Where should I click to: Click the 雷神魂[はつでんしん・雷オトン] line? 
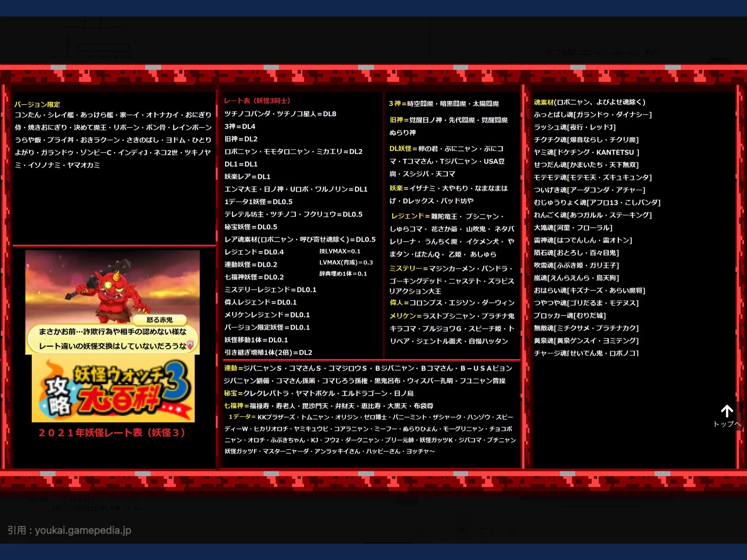click(x=583, y=240)
